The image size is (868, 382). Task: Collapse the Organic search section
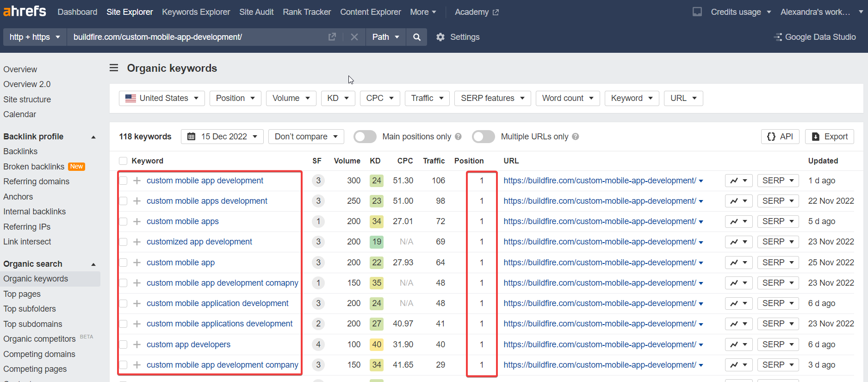93,264
